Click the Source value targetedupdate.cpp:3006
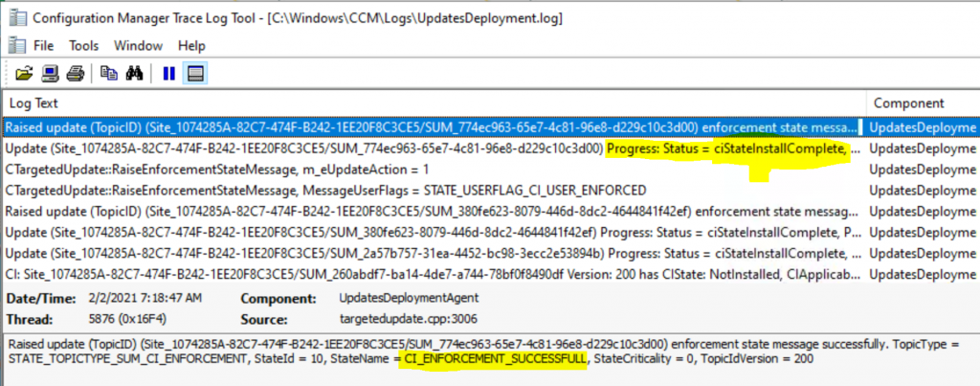The width and height of the screenshot is (980, 386). (408, 320)
